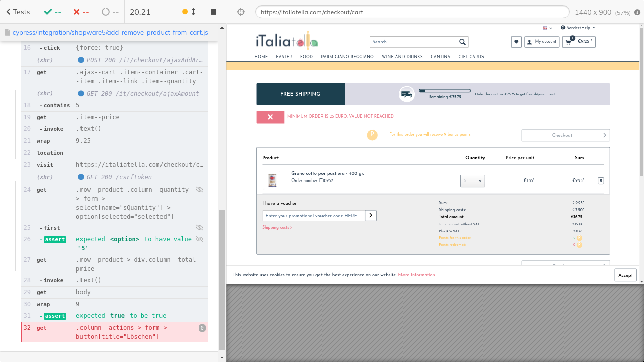Open the wishlist heart icon
The height and width of the screenshot is (362, 644).
point(516,42)
